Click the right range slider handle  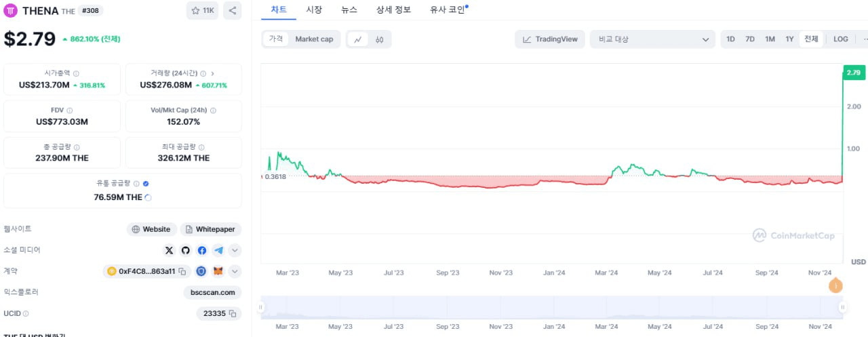pyautogui.click(x=842, y=307)
